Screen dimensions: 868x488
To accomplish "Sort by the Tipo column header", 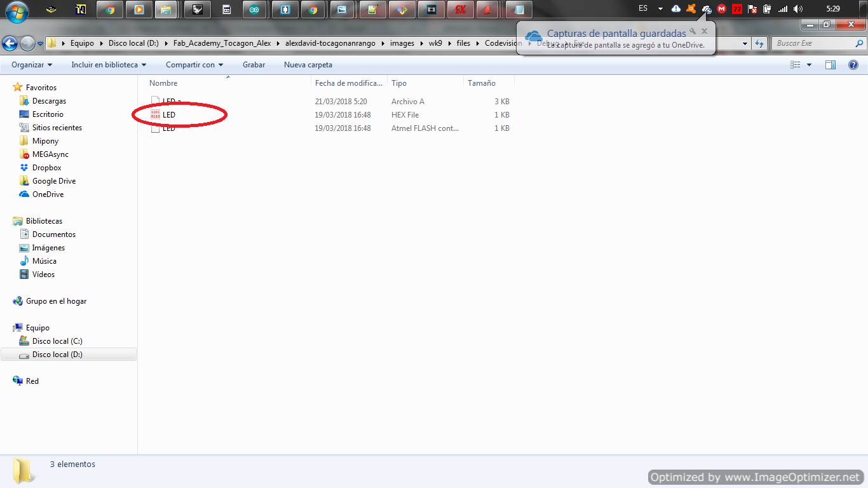I will [x=426, y=83].
